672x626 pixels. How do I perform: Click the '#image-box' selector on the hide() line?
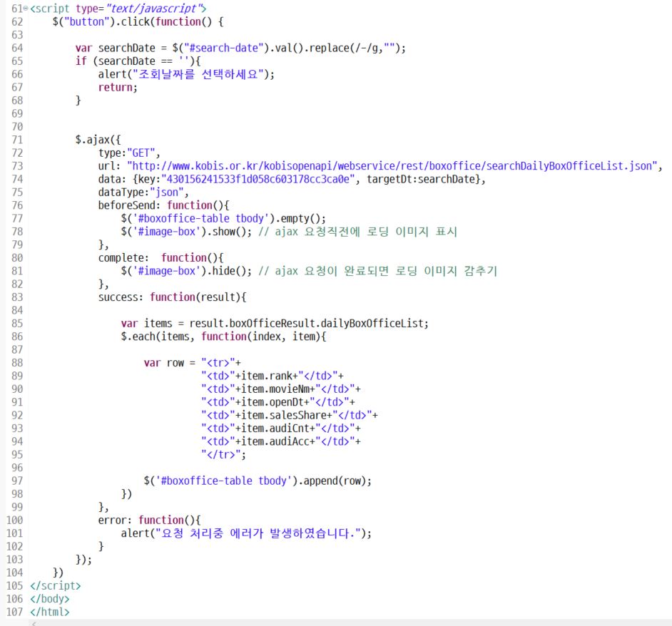click(167, 271)
